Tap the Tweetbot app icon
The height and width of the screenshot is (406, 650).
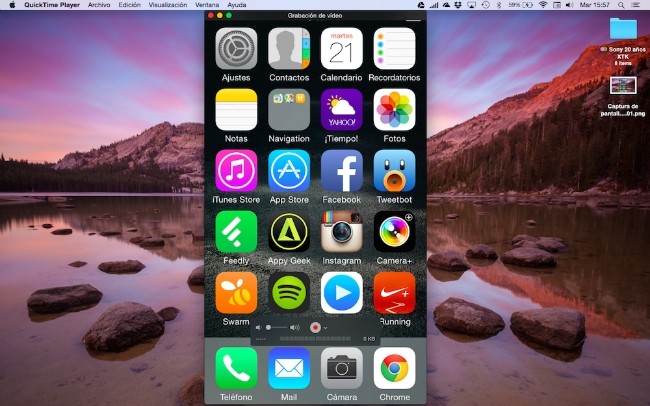[x=394, y=171]
